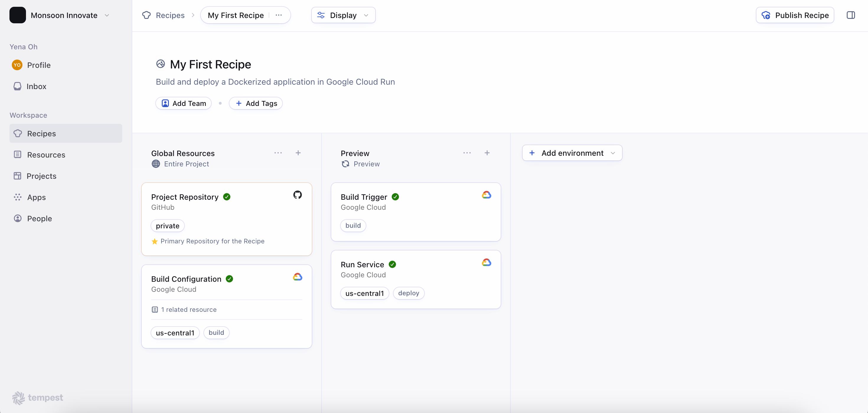Click the Google Cloud icon on Run Service

[x=487, y=262]
